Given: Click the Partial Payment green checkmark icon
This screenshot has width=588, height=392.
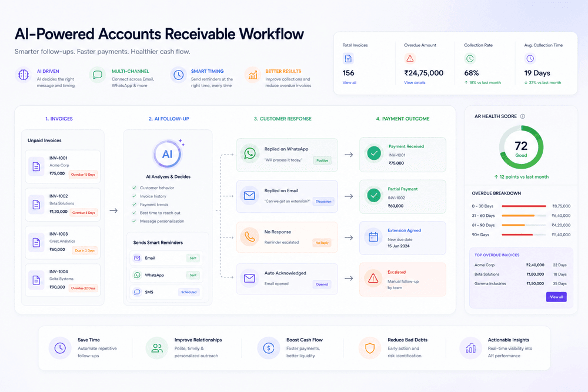Looking at the screenshot, I should pyautogui.click(x=374, y=195).
